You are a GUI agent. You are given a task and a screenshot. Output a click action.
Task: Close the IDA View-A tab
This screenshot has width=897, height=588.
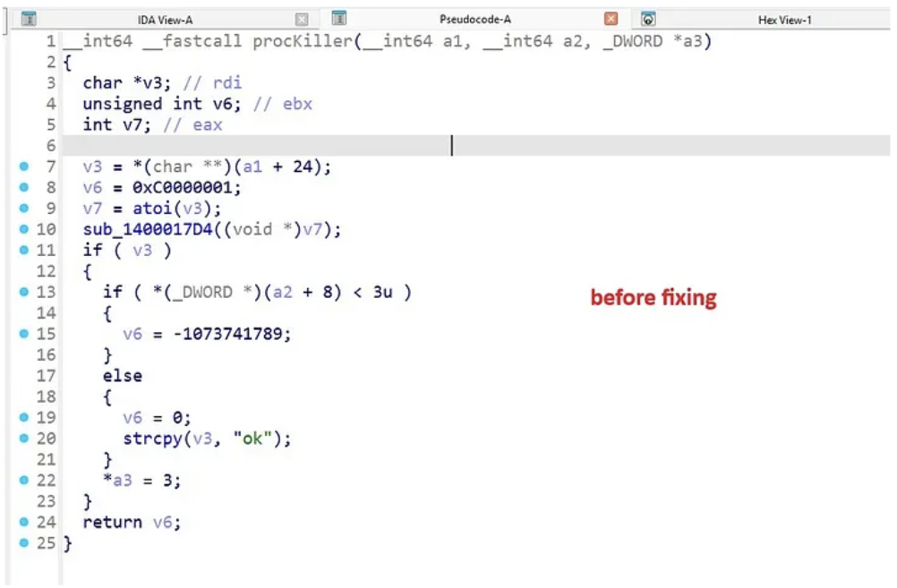click(302, 19)
